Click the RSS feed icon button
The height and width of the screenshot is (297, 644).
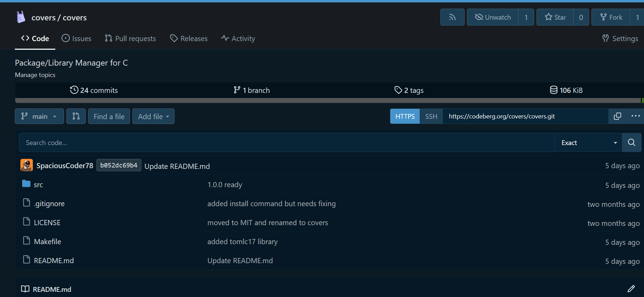point(452,17)
